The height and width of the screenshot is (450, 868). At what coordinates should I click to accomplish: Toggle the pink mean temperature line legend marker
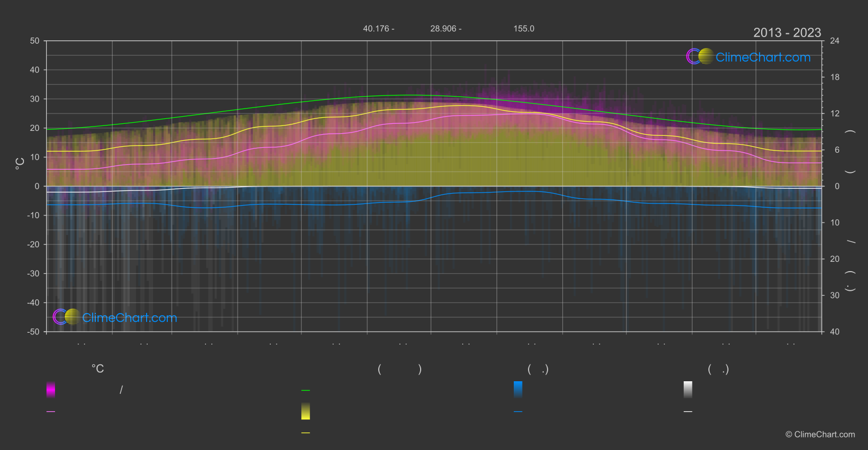click(51, 412)
